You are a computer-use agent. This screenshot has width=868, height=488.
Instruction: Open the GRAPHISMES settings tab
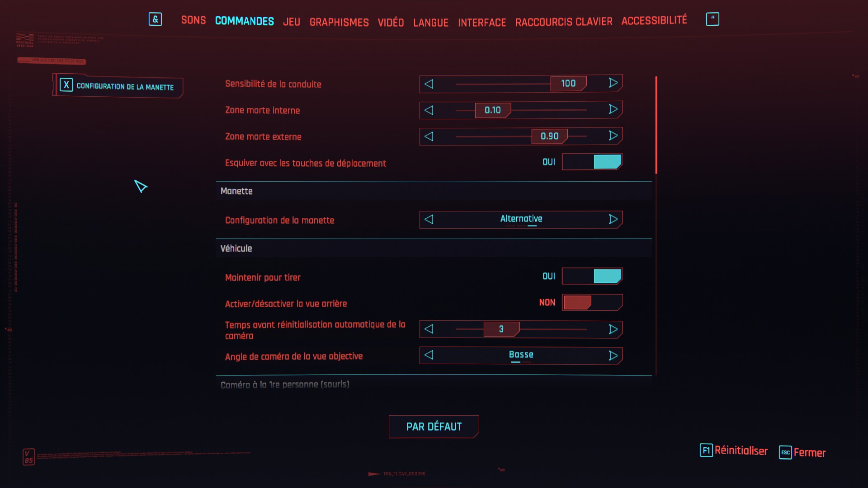coord(339,22)
